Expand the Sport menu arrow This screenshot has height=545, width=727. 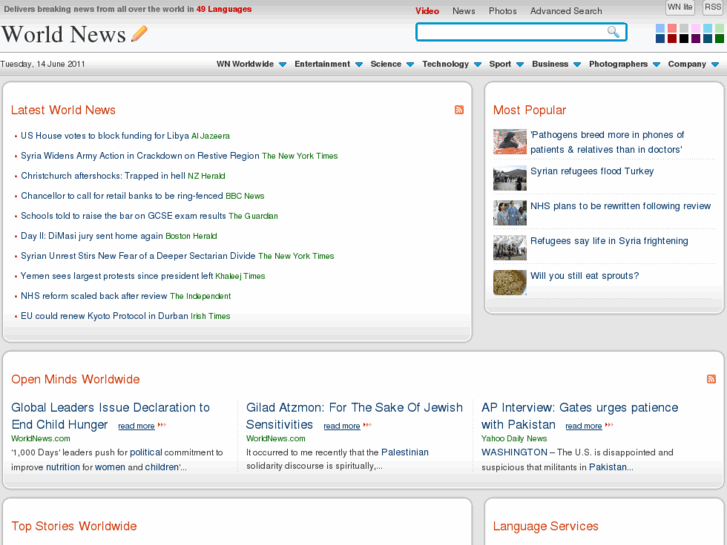(520, 64)
